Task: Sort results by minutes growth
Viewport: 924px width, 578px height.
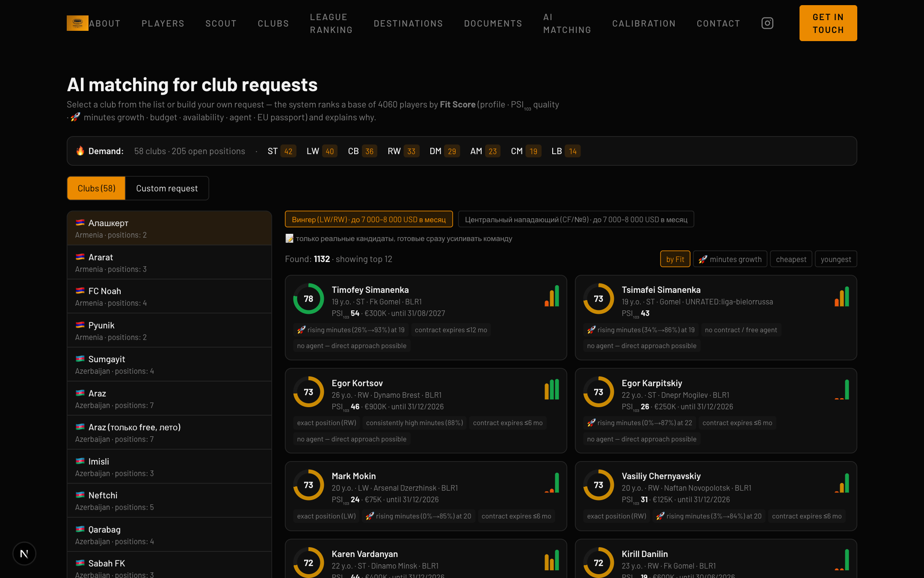Action: [730, 259]
